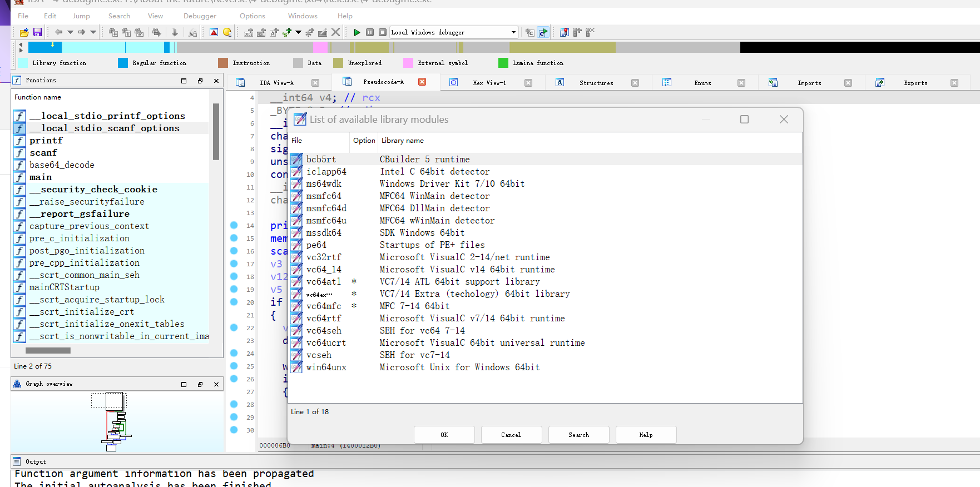Click the Hex View-1 tab icon
This screenshot has height=487, width=980.
tap(454, 82)
